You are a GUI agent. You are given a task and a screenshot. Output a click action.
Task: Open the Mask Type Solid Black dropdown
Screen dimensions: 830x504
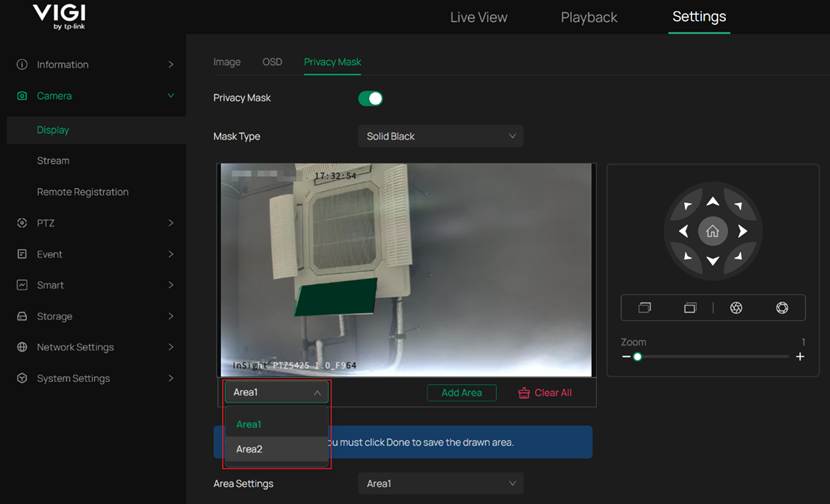(440, 136)
